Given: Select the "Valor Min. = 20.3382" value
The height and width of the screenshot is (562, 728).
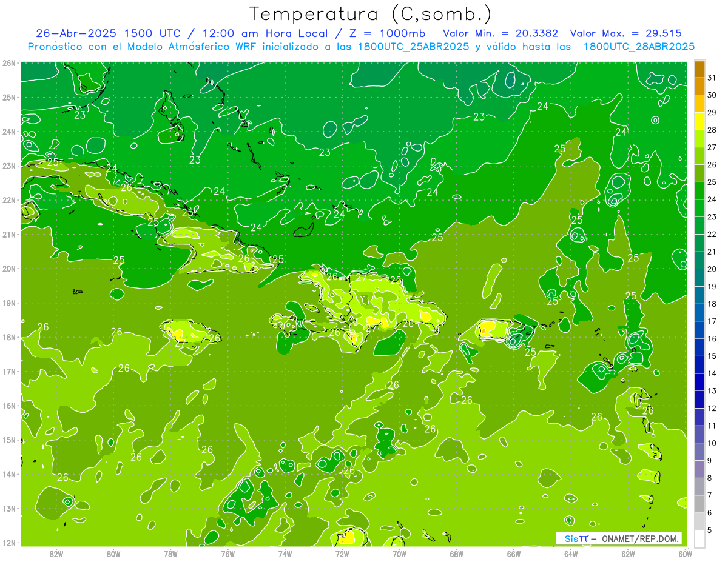Looking at the screenshot, I should pyautogui.click(x=500, y=33).
